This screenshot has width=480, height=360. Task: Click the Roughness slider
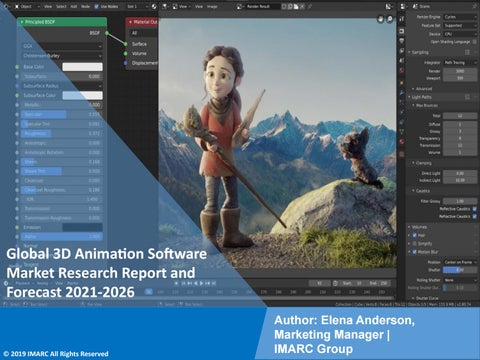pyautogui.click(x=62, y=133)
